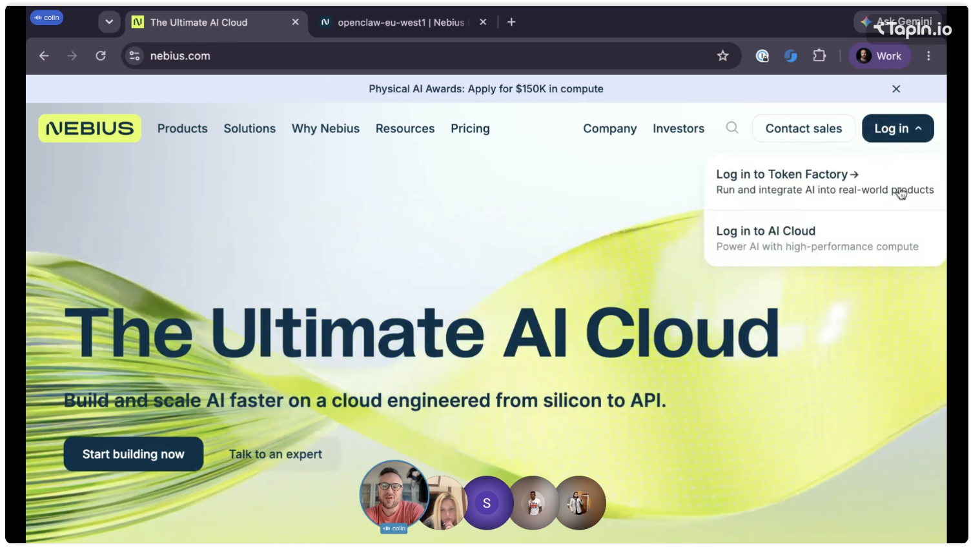
Task: Click Talk to an expert button
Action: pyautogui.click(x=276, y=454)
